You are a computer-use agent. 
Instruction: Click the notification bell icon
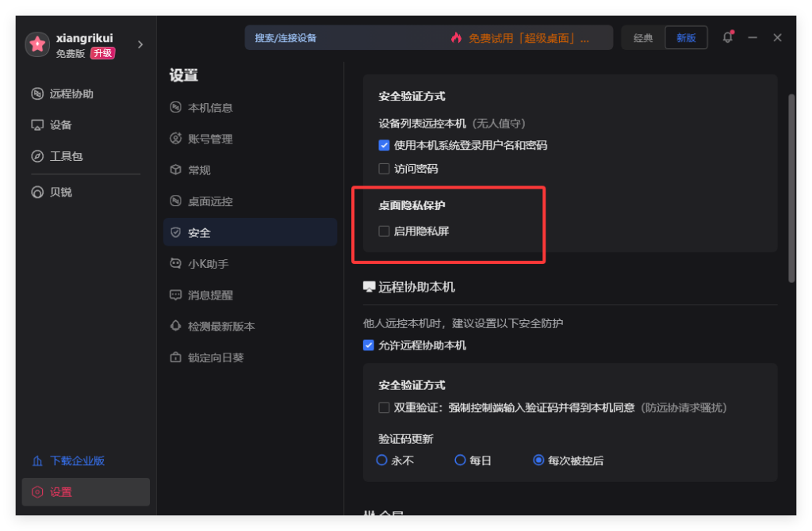(x=727, y=37)
